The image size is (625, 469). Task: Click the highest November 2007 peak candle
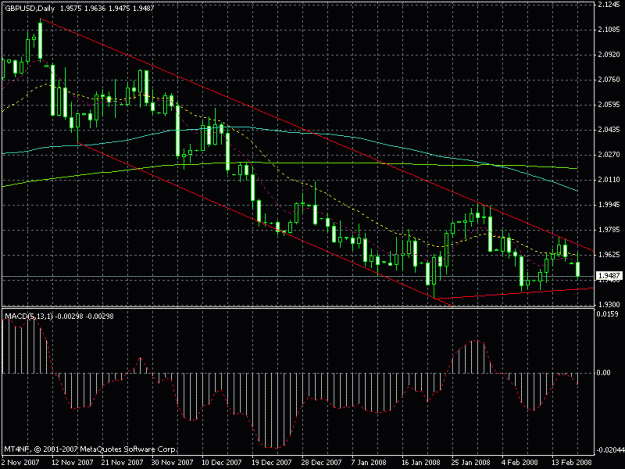[x=40, y=40]
